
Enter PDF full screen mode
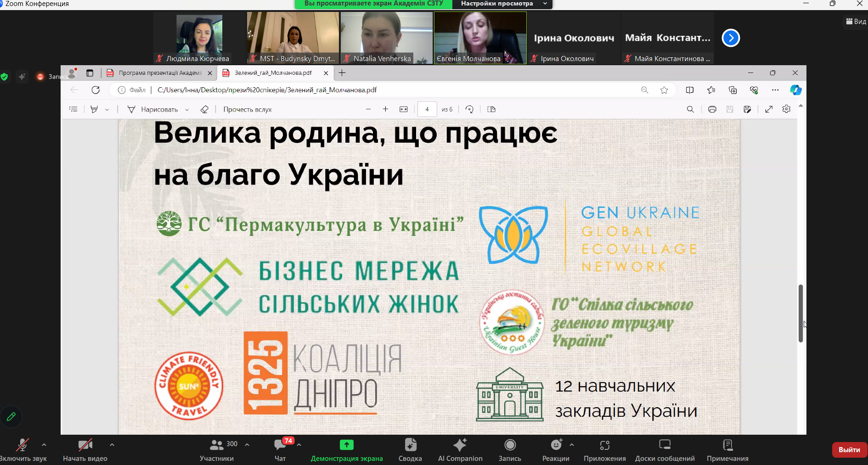click(x=769, y=109)
